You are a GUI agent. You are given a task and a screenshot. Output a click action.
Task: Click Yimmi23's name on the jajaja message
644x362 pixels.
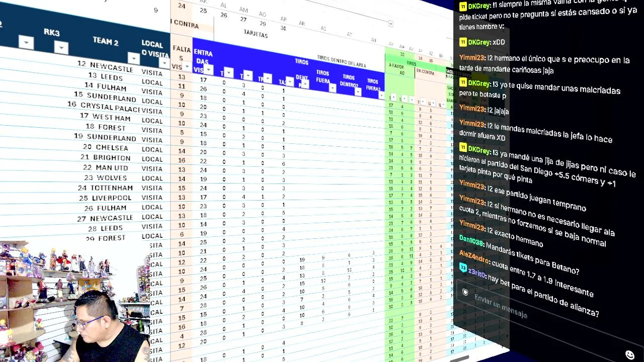tap(472, 108)
